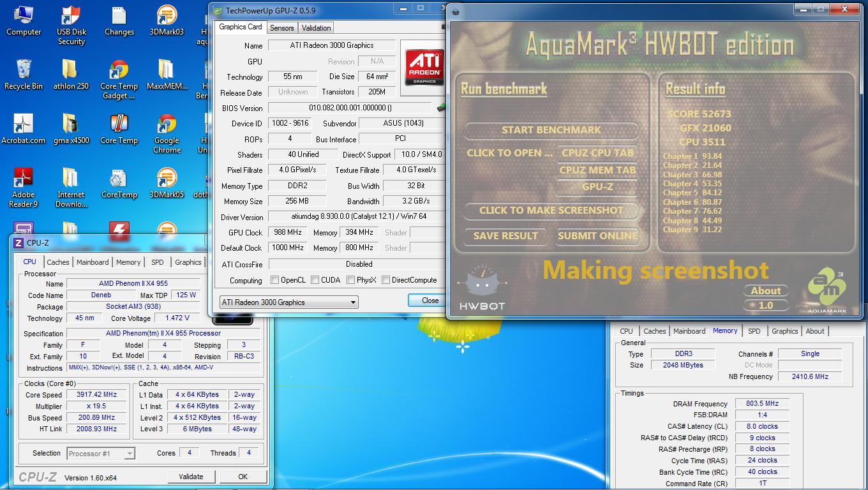Toggle the CUDA checkbox
868x490 pixels.
(x=315, y=280)
